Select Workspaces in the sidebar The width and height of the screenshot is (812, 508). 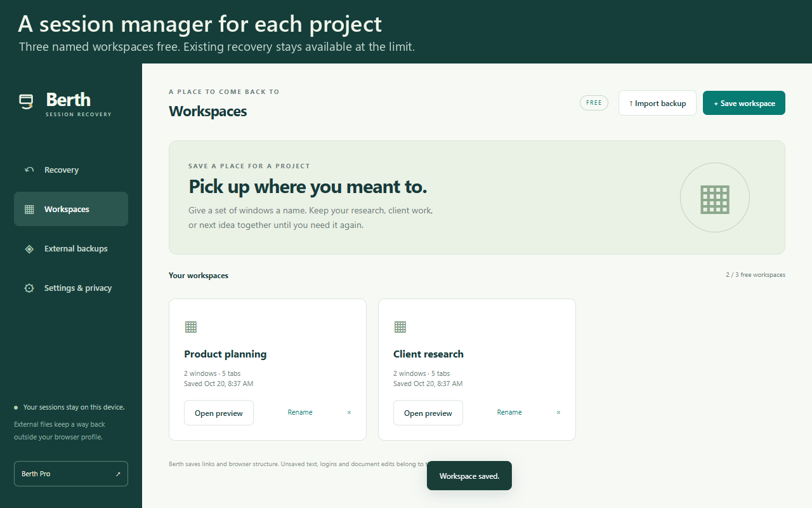pyautogui.click(x=71, y=209)
